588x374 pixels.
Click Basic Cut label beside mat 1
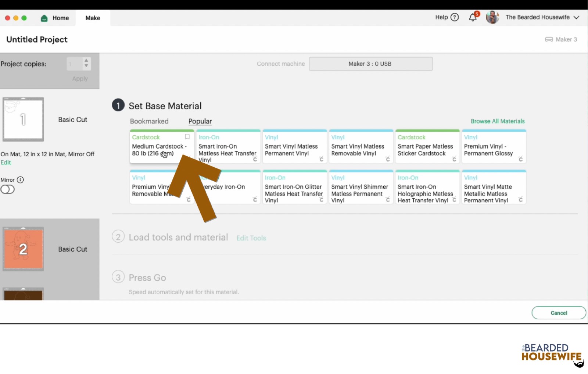[73, 120]
